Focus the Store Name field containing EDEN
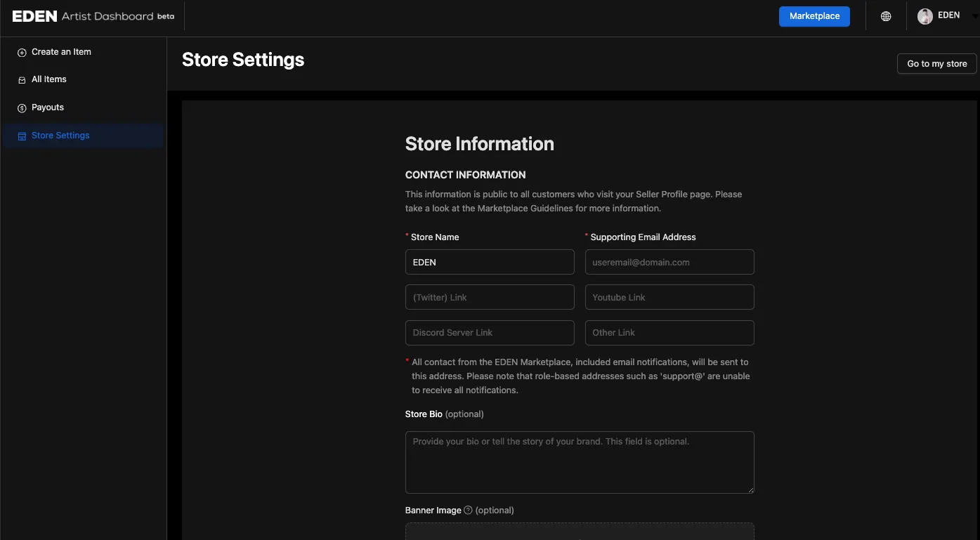The width and height of the screenshot is (980, 540). [490, 262]
